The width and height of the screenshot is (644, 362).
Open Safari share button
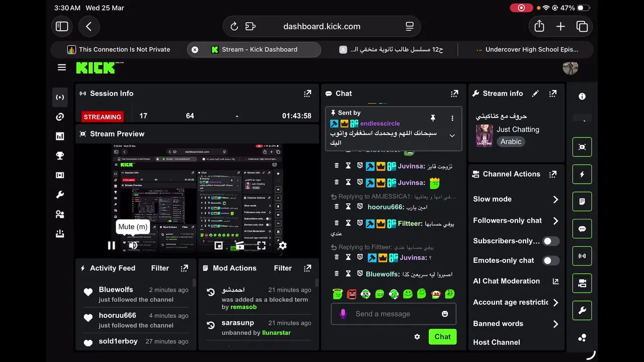click(x=539, y=27)
